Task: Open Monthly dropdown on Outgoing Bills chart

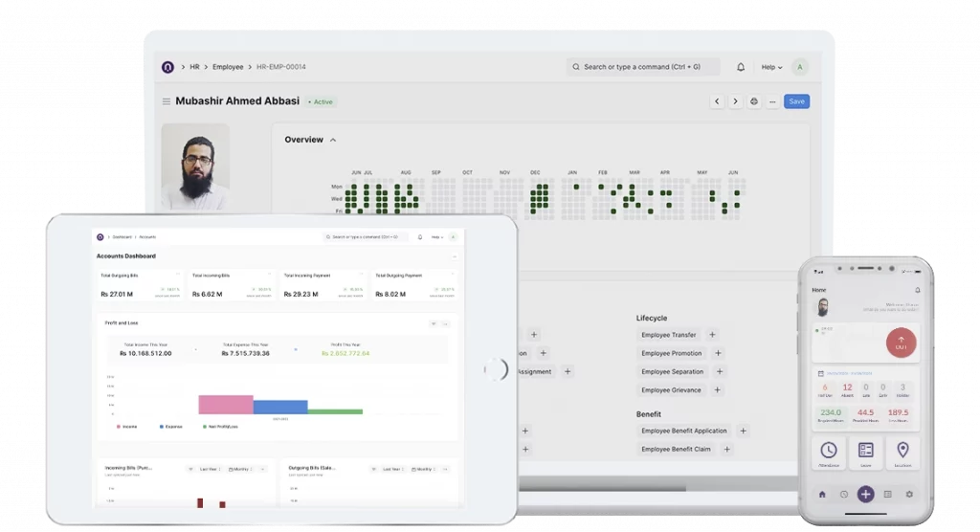Action: coord(424,469)
